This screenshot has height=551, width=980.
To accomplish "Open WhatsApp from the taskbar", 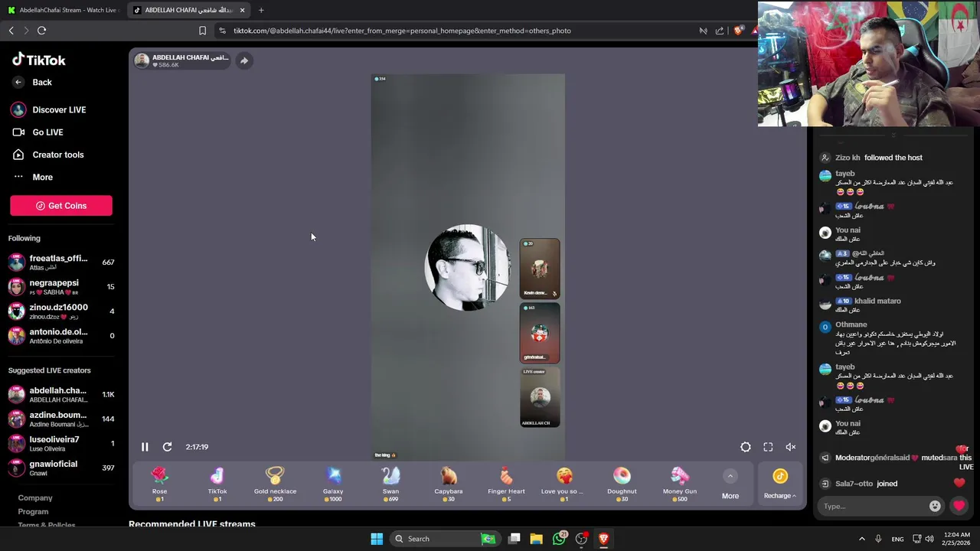I will click(x=560, y=539).
